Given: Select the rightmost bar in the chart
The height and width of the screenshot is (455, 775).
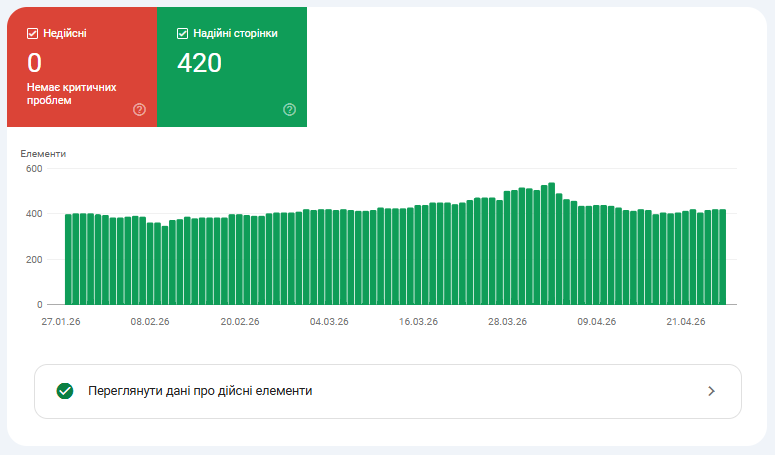Looking at the screenshot, I should 722,257.
